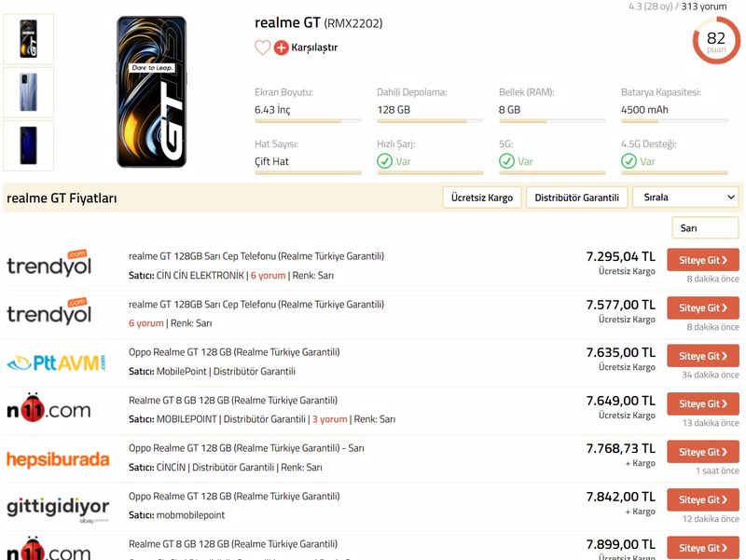The height and width of the screenshot is (560, 746).
Task: Click the hepsiburada store logo
Action: click(58, 458)
